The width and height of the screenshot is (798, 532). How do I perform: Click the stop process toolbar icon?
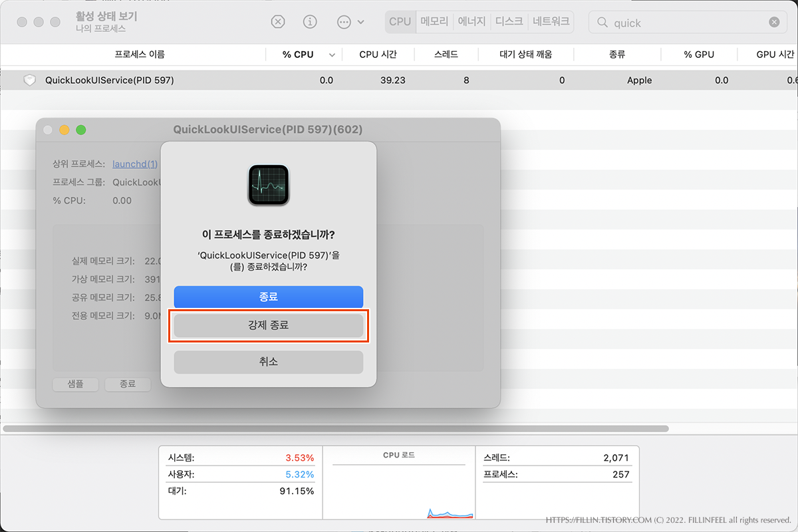[x=278, y=22]
